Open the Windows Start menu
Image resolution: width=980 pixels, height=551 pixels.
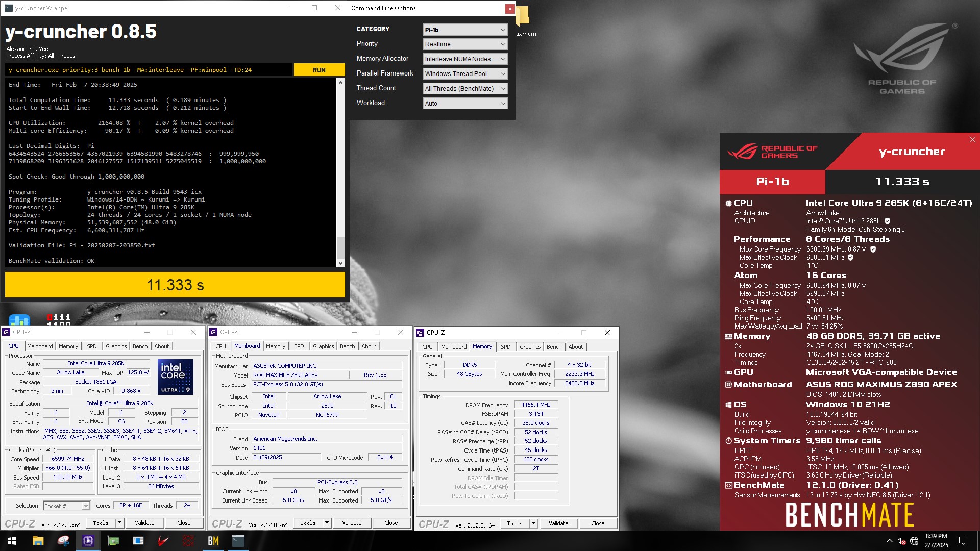pyautogui.click(x=12, y=541)
